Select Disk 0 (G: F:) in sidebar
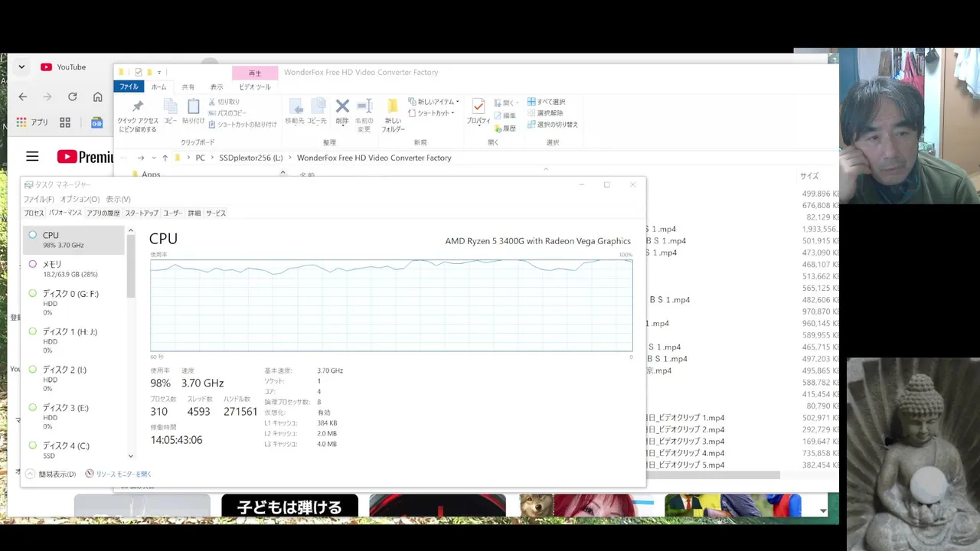 pyautogui.click(x=74, y=303)
